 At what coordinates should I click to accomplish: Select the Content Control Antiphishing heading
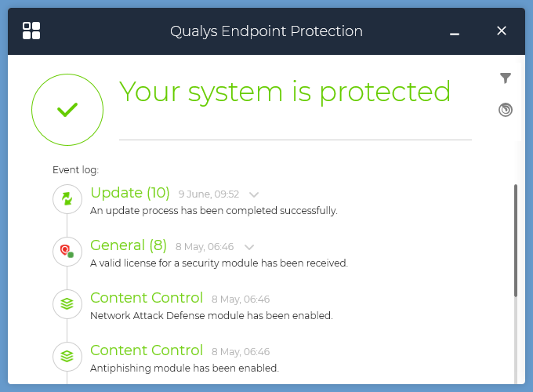[x=147, y=350]
